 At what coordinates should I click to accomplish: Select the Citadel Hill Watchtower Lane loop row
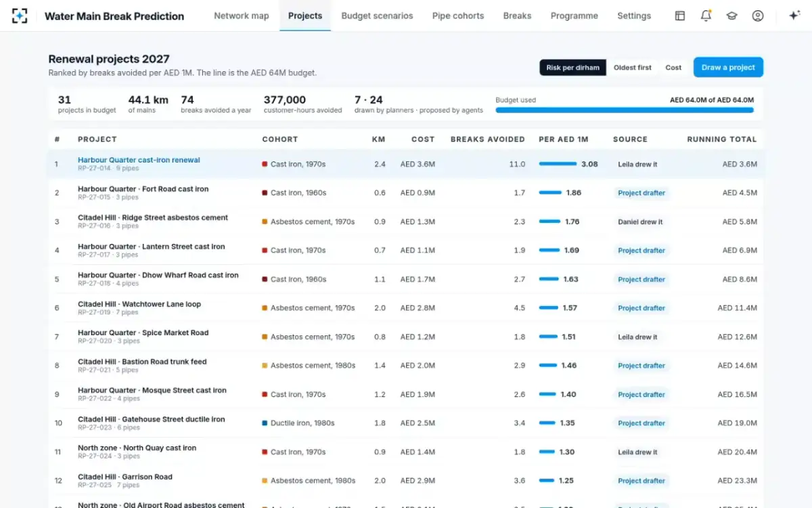(406, 308)
